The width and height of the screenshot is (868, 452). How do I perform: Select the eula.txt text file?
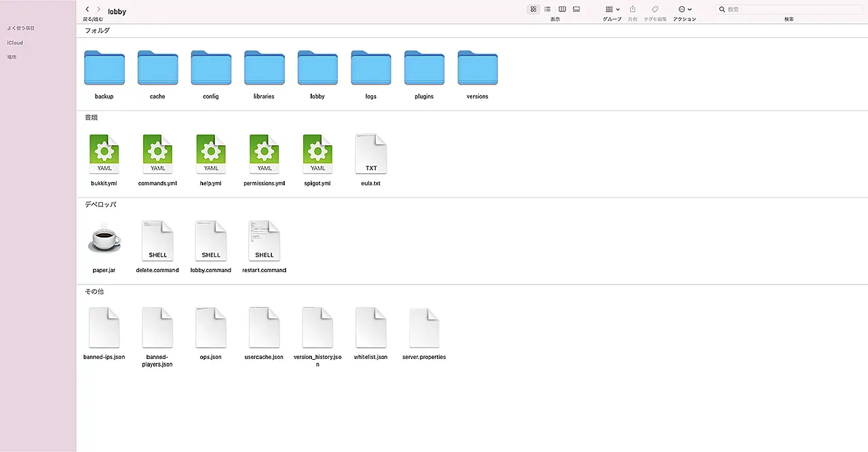click(x=371, y=154)
